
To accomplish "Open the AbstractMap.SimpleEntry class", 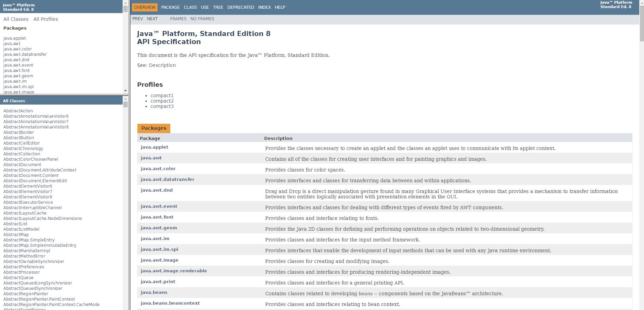I will tap(29, 240).
